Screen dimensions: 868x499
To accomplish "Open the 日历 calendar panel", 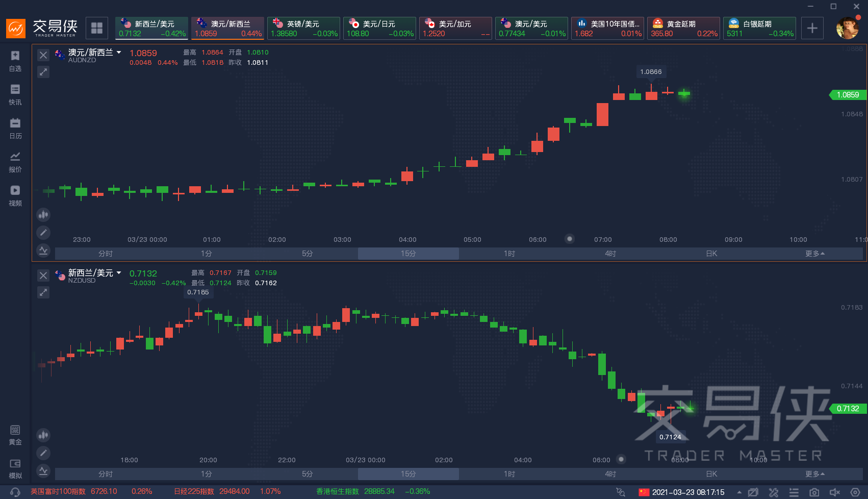I will (15, 128).
